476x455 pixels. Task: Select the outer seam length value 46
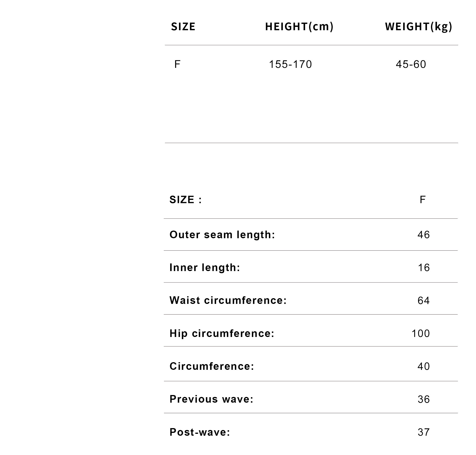click(424, 235)
